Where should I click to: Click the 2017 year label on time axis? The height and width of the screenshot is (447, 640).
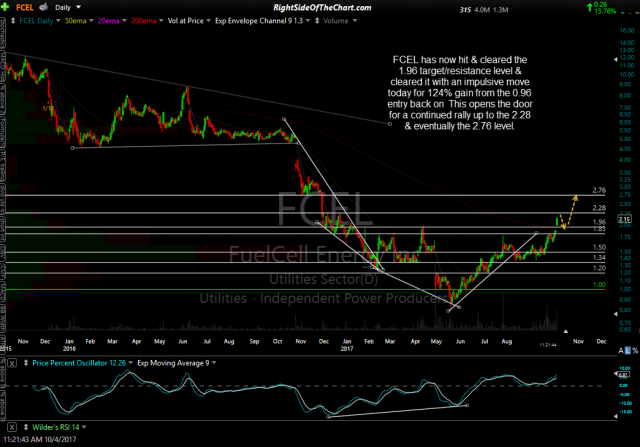(347, 349)
